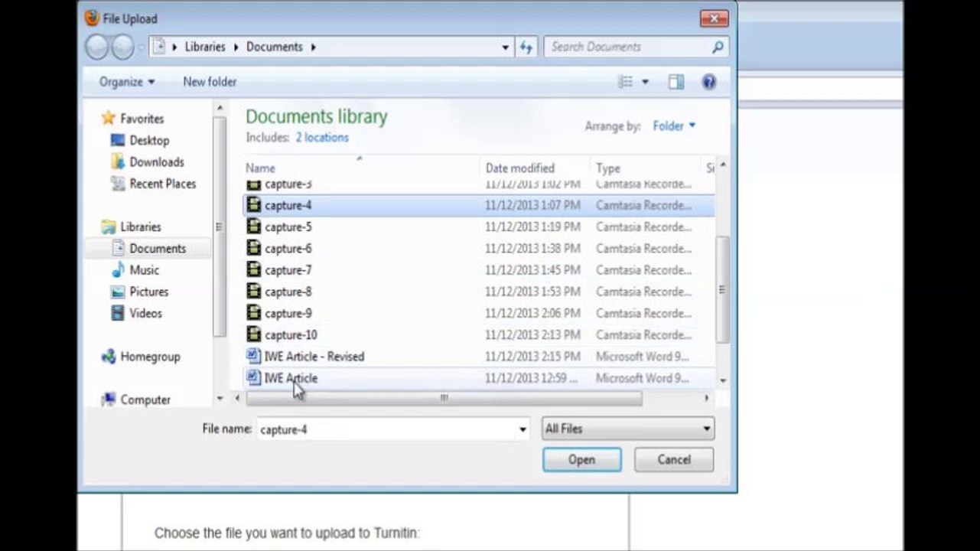980x551 pixels.
Task: Click the search magnifier icon
Action: 717,47
